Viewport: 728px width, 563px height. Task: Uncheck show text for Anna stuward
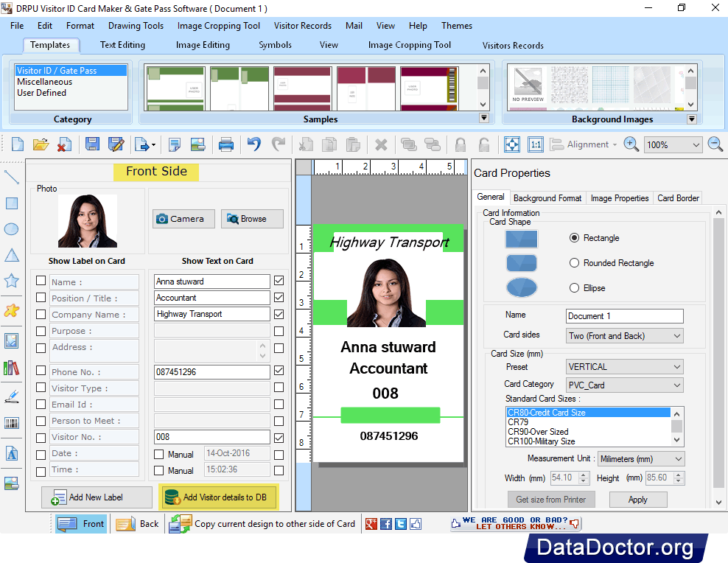click(x=279, y=281)
